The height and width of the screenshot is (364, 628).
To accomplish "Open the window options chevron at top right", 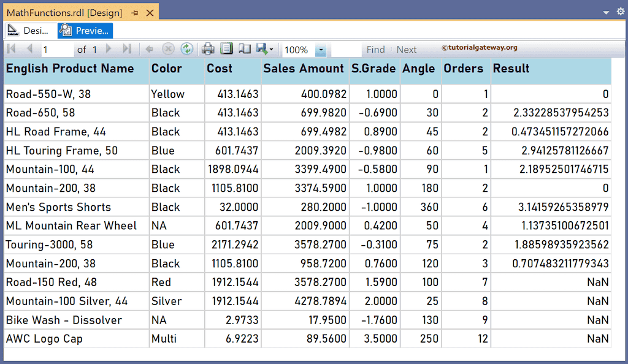I will pyautogui.click(x=605, y=11).
